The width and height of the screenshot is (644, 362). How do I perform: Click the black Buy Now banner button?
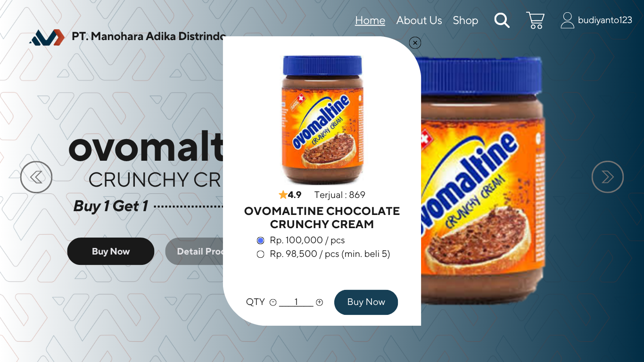(x=111, y=251)
